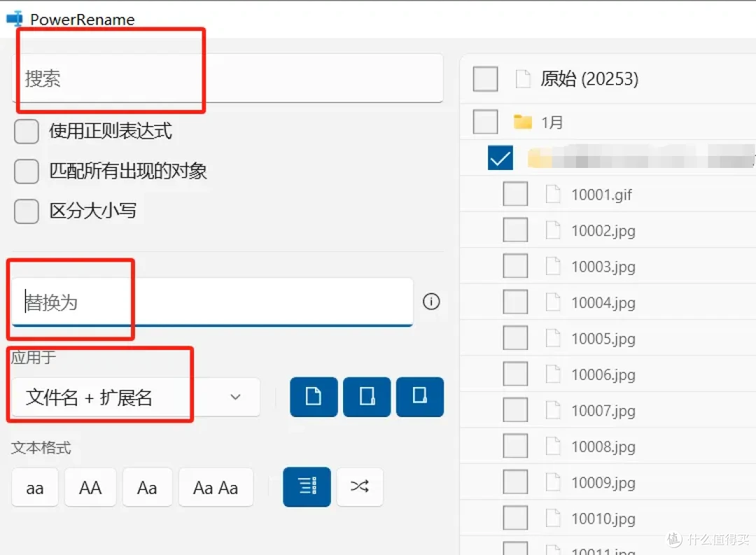The image size is (756, 555).
Task: Apply uppercase AA text format
Action: pyautogui.click(x=90, y=488)
